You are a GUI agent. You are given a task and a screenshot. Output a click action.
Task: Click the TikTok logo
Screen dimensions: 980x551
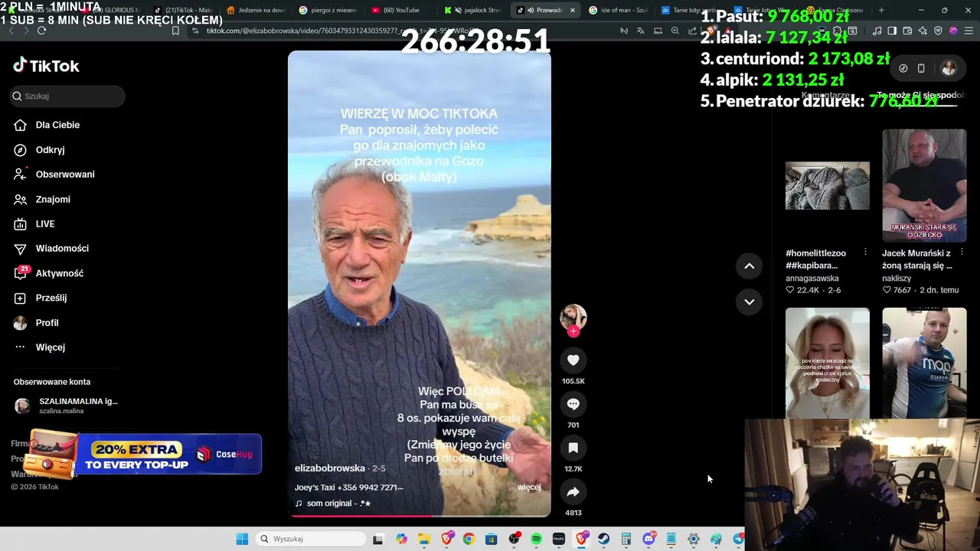(46, 66)
